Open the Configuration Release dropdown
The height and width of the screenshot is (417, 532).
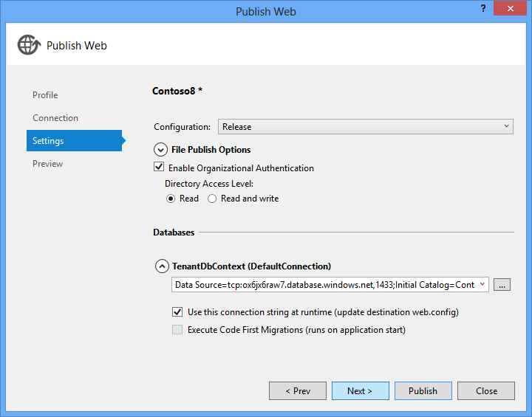pos(366,126)
